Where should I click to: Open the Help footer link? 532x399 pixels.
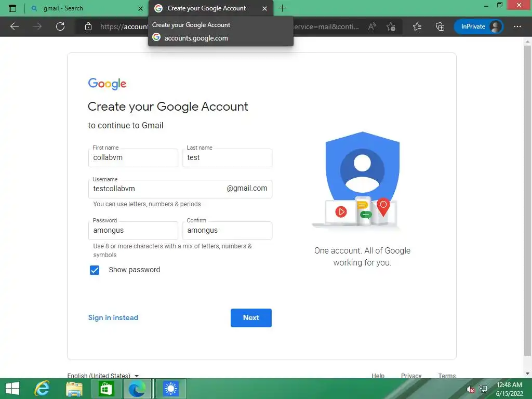pyautogui.click(x=378, y=376)
